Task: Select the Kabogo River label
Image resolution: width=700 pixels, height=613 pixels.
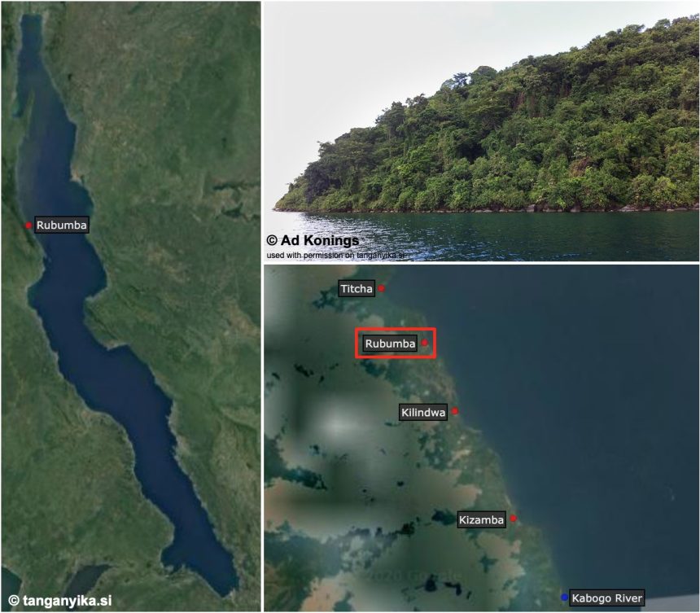Action: pos(606,598)
